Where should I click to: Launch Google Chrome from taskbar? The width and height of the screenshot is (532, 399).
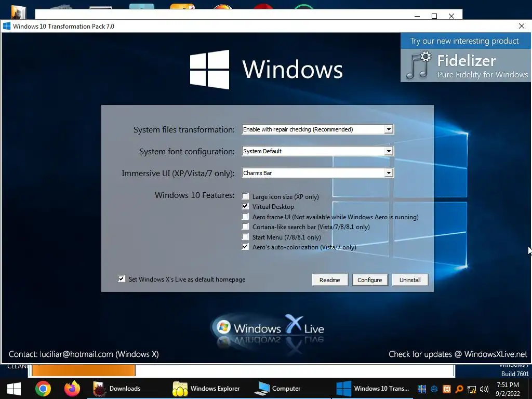tap(43, 389)
